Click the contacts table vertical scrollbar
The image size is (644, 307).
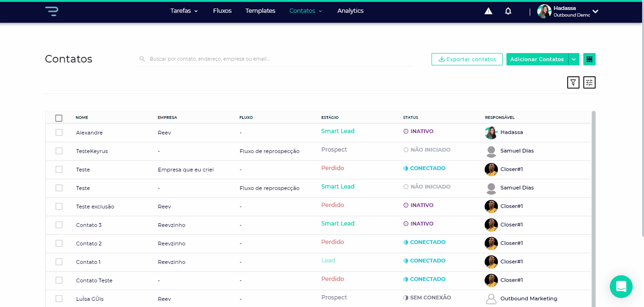pos(593,208)
